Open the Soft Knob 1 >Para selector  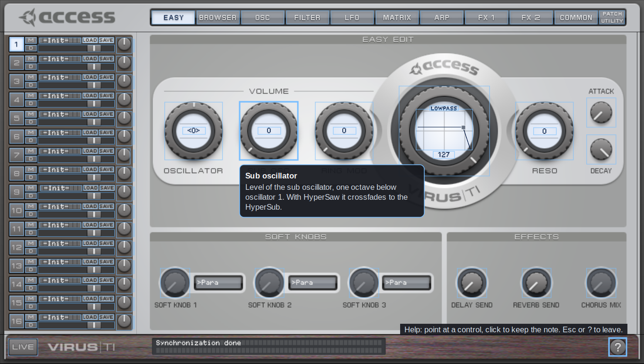(x=219, y=283)
